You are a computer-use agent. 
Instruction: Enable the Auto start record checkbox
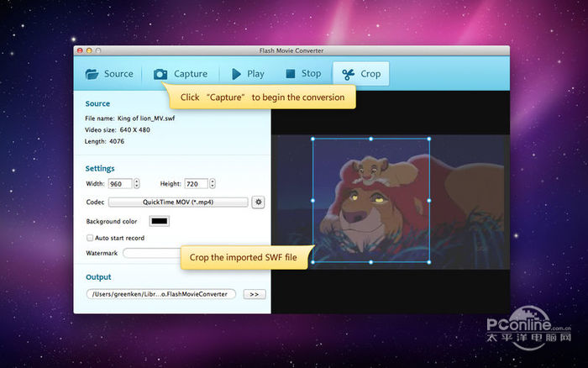(90, 238)
